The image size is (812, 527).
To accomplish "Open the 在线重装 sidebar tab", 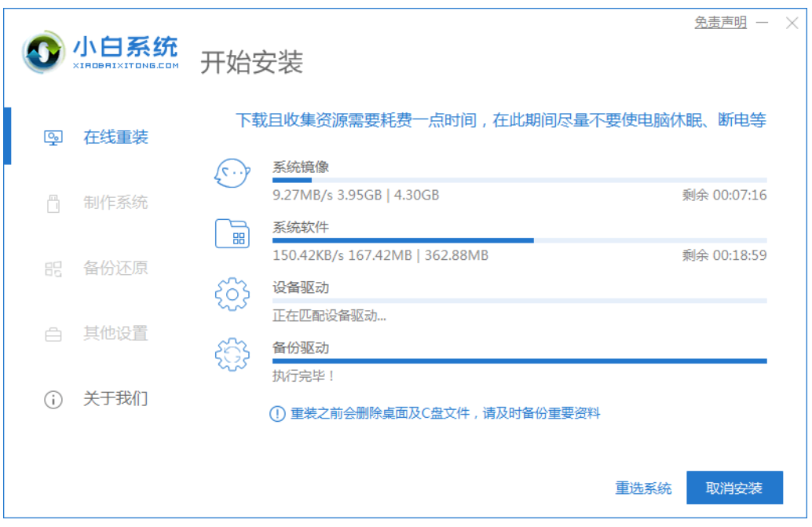I will coord(115,138).
